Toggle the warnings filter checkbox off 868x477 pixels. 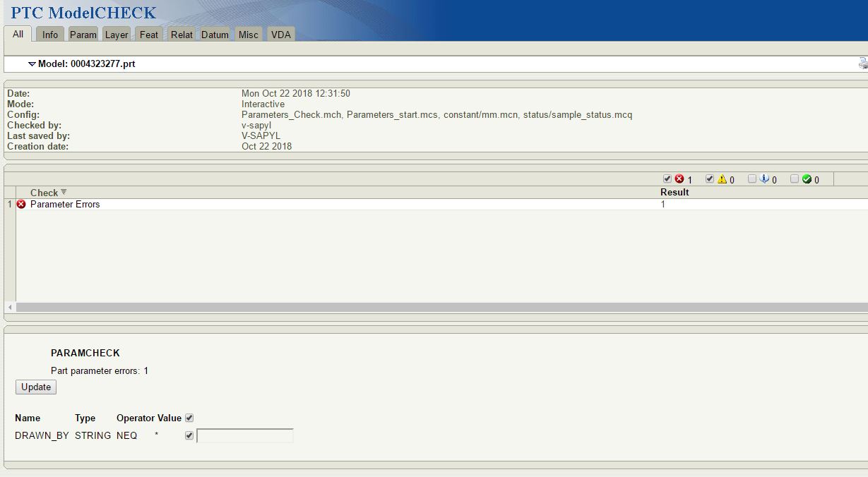(x=711, y=179)
